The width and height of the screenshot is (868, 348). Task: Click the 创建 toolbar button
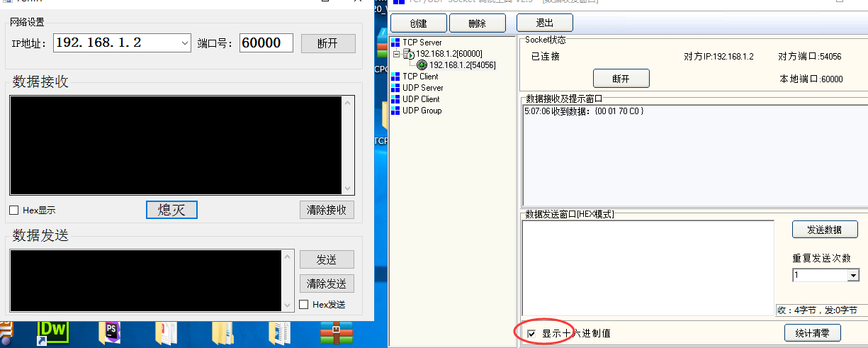(419, 23)
